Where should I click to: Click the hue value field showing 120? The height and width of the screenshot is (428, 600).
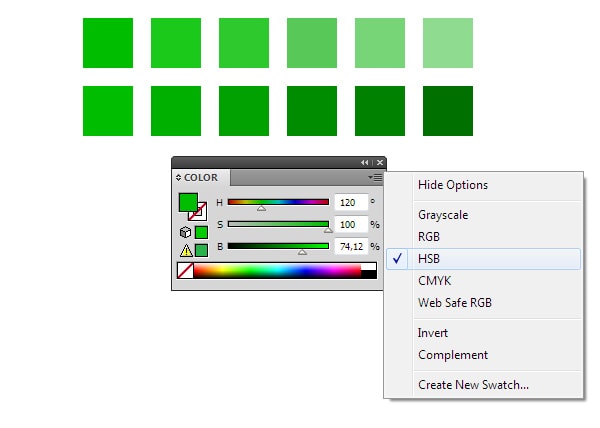click(351, 202)
